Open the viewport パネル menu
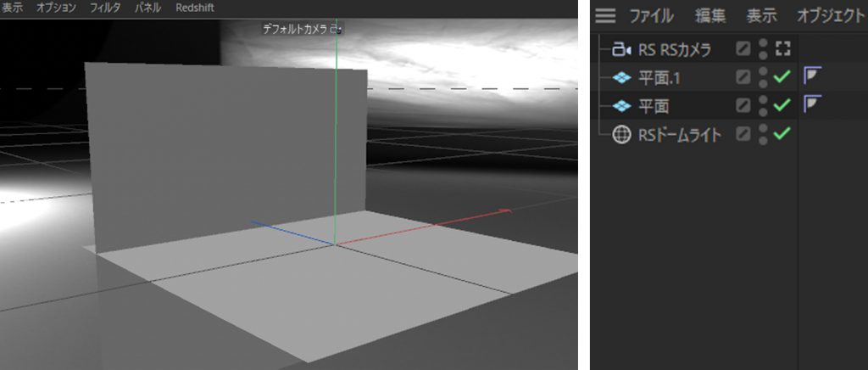This screenshot has height=370, width=868. tap(147, 8)
